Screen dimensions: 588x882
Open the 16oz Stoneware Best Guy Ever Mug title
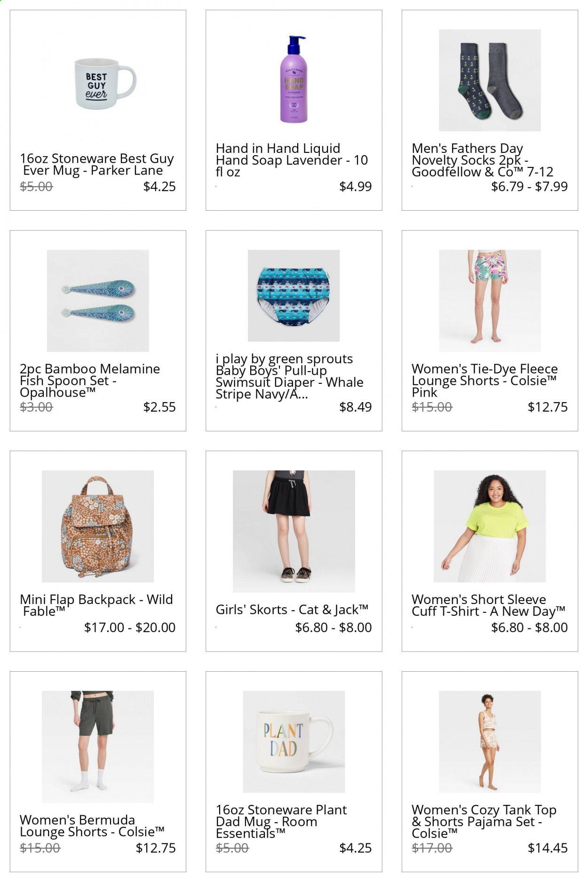(x=97, y=164)
